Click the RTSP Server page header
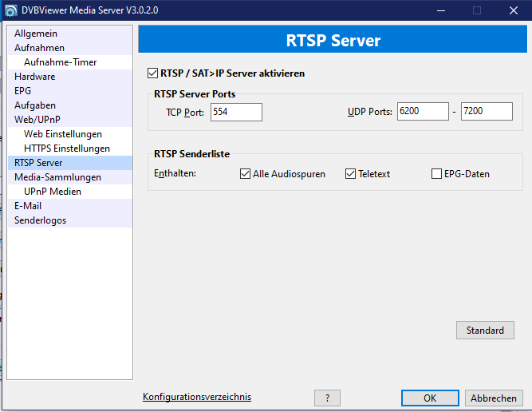 333,40
